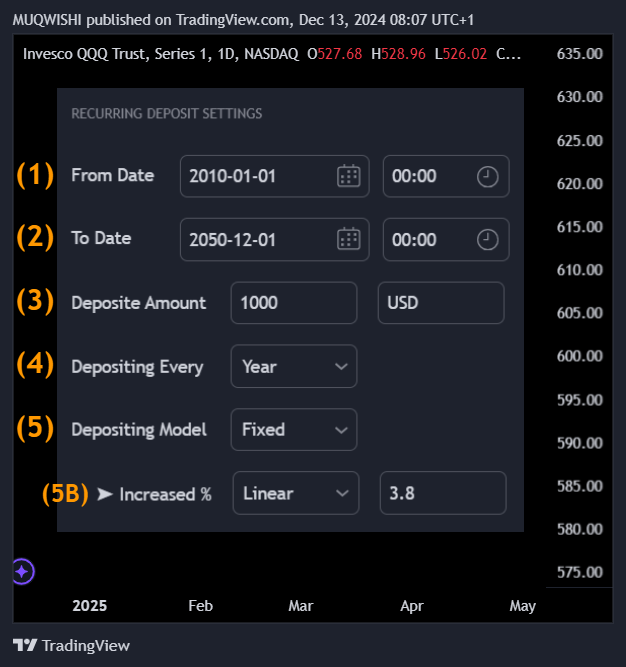Click the MUQWISHI published on TradingView.com caption
The height and width of the screenshot is (667, 626).
(x=243, y=20)
